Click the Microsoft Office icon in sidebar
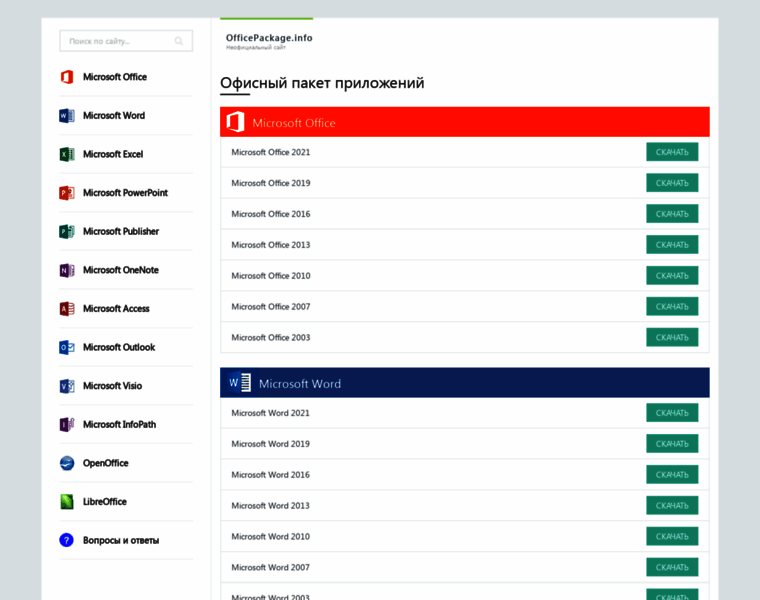 [x=67, y=77]
